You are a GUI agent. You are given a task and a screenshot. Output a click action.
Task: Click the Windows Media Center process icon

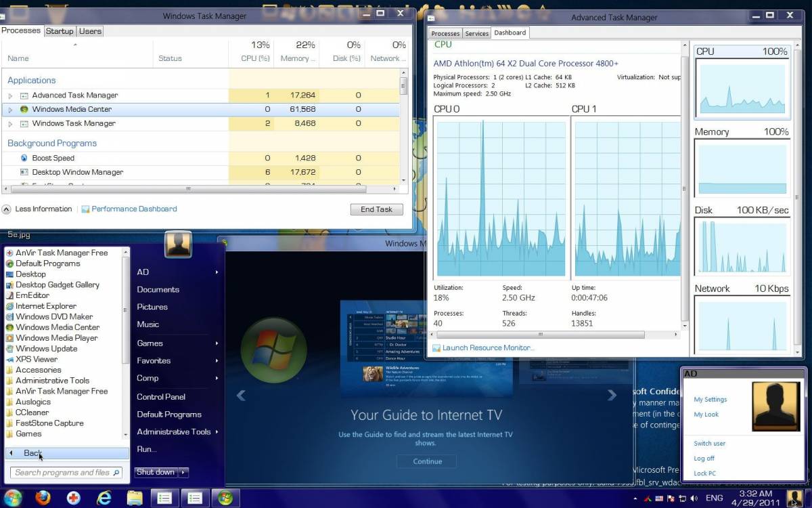24,109
